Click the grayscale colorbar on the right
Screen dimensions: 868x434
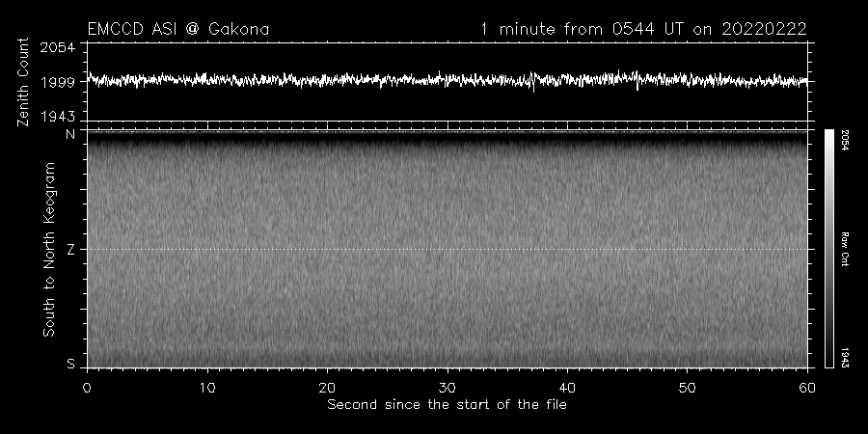828,249
